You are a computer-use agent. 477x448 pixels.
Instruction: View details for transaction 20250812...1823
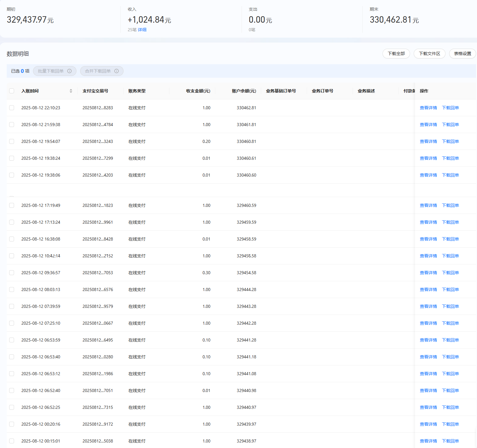tap(428, 205)
